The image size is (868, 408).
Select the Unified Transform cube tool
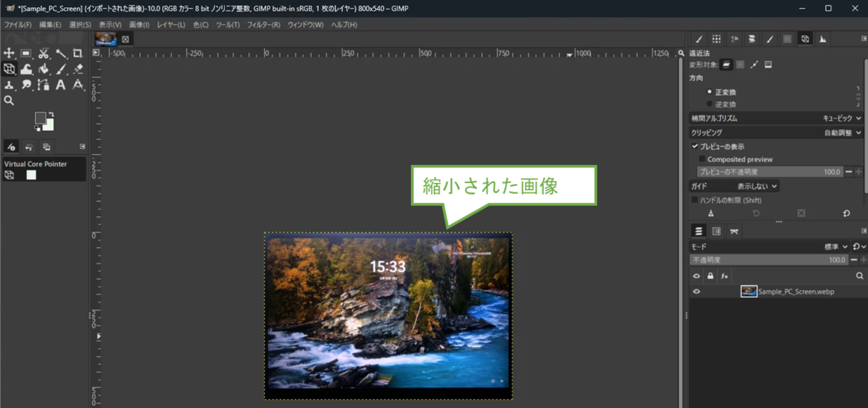pyautogui.click(x=9, y=69)
